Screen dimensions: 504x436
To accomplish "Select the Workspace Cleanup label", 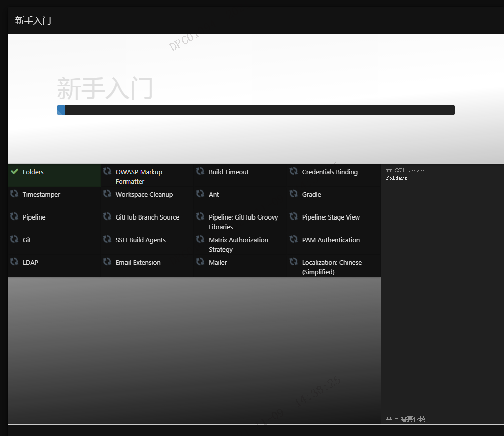I will (144, 194).
